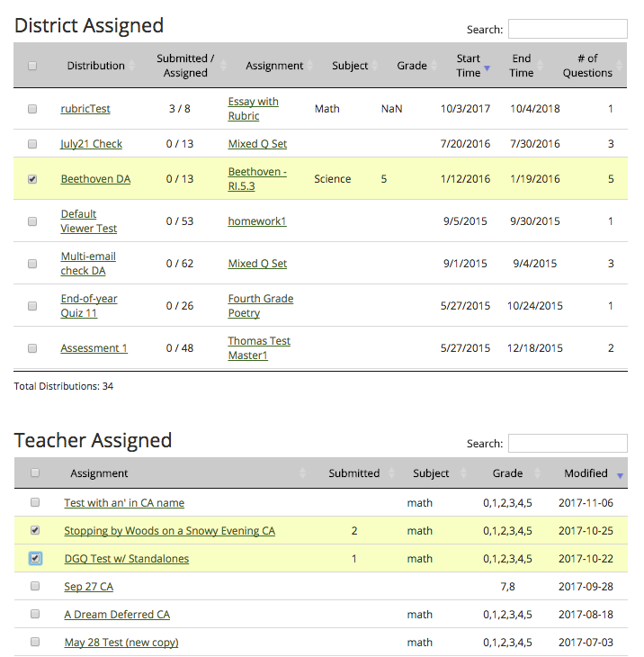Select the 7,8 grade cell
The image size is (644, 657).
click(x=507, y=587)
